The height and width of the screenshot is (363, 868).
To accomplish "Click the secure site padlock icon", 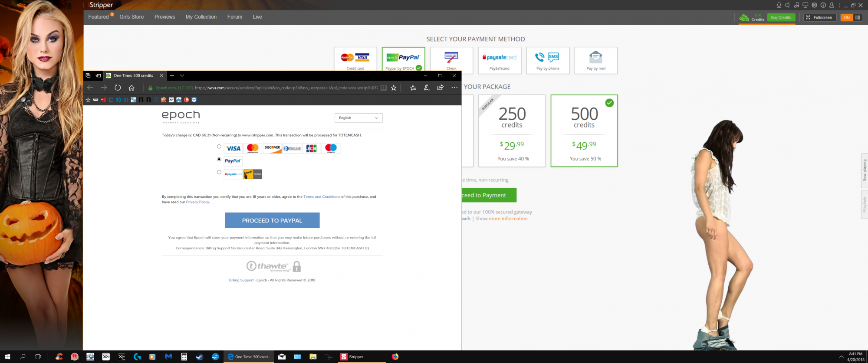I will coord(151,88).
